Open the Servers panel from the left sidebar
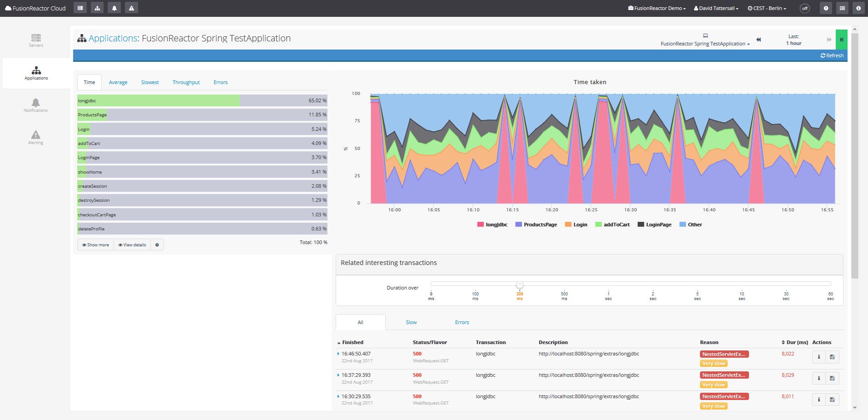The width and height of the screenshot is (868, 420). (35, 40)
